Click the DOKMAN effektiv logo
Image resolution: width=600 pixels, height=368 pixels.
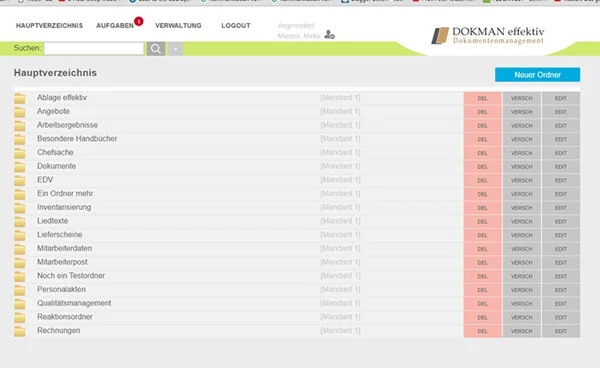(x=488, y=36)
